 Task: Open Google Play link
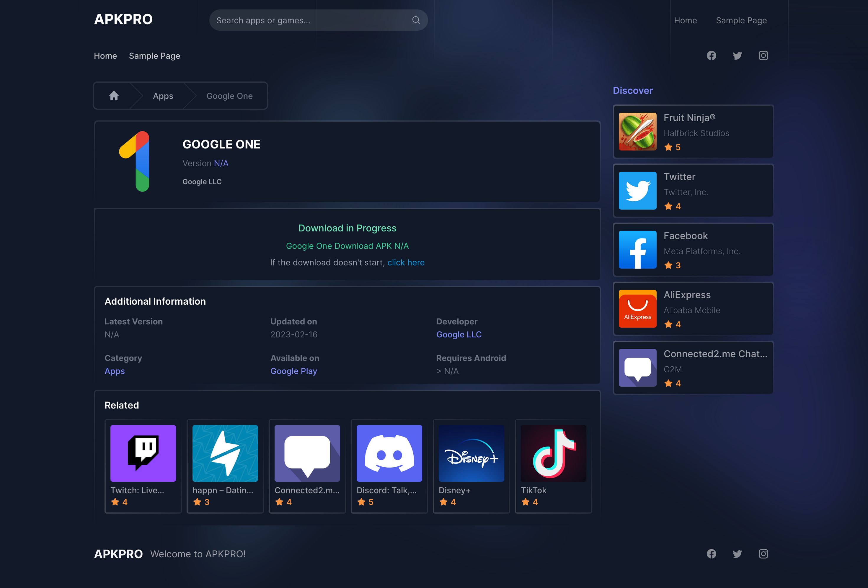coord(293,371)
